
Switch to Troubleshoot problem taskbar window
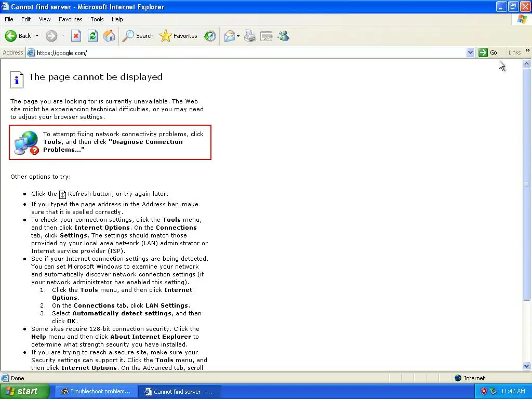pos(96,392)
